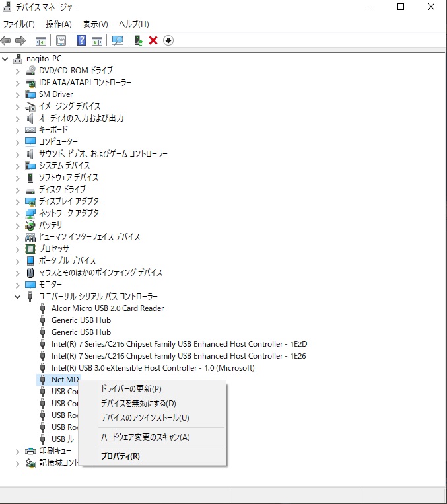The image size is (447, 504).
Task: Collapse ユニバーサル シリアル バス コントローラー node
Action: pos(18,297)
